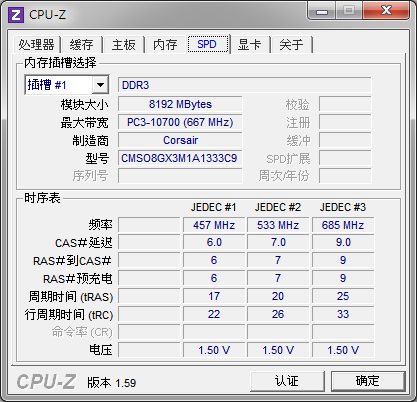Click tRAS value 25
Viewport: 417px width, 402px height.
click(343, 296)
